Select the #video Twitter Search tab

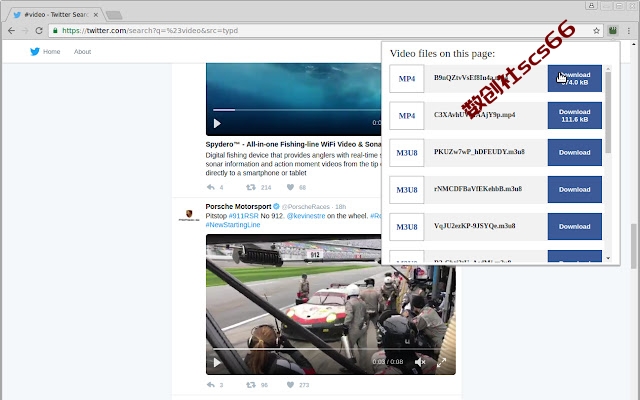54,15
